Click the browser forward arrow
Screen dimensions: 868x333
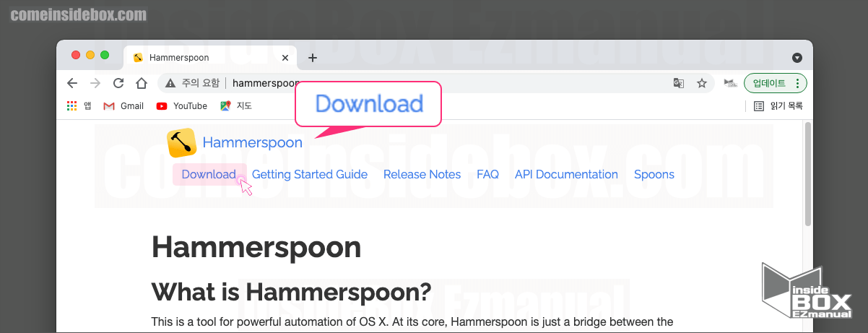coord(95,83)
